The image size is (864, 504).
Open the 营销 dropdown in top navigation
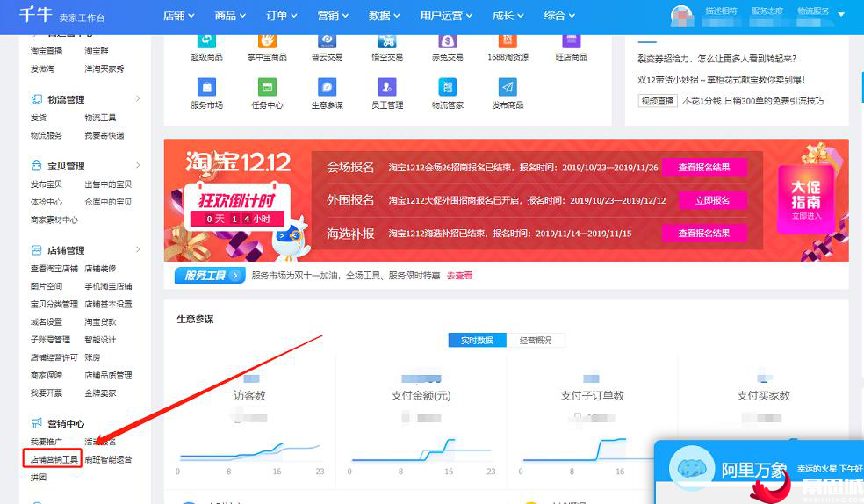333,16
